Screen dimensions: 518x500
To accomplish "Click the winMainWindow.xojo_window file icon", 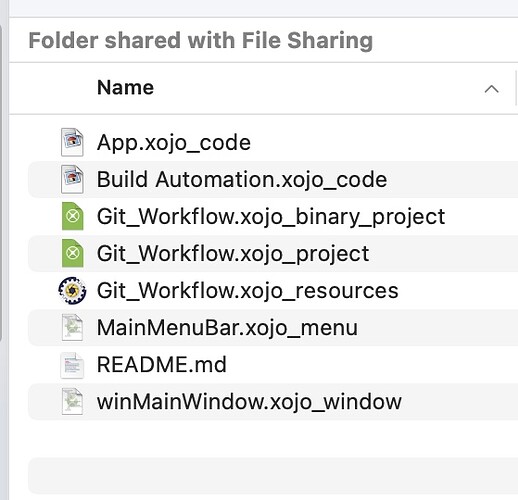I will [72, 402].
